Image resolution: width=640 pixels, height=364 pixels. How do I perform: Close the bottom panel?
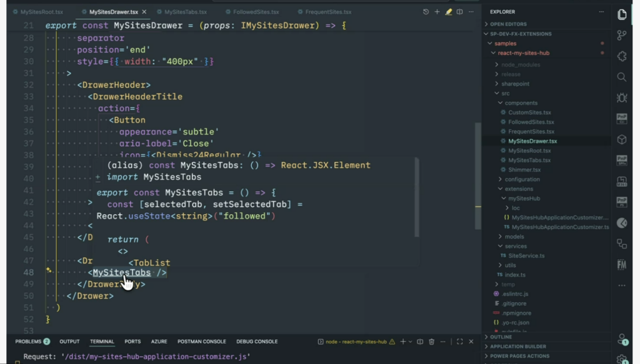coord(471,342)
